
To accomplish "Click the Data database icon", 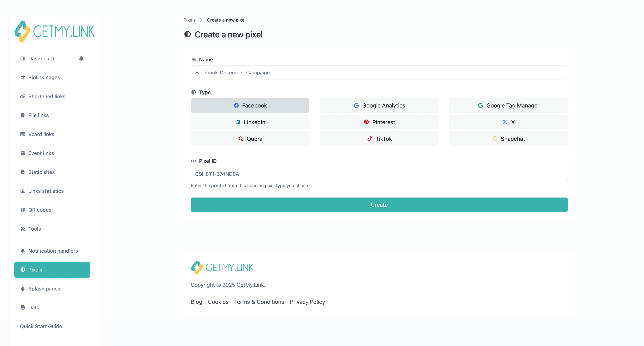I will click(23, 307).
